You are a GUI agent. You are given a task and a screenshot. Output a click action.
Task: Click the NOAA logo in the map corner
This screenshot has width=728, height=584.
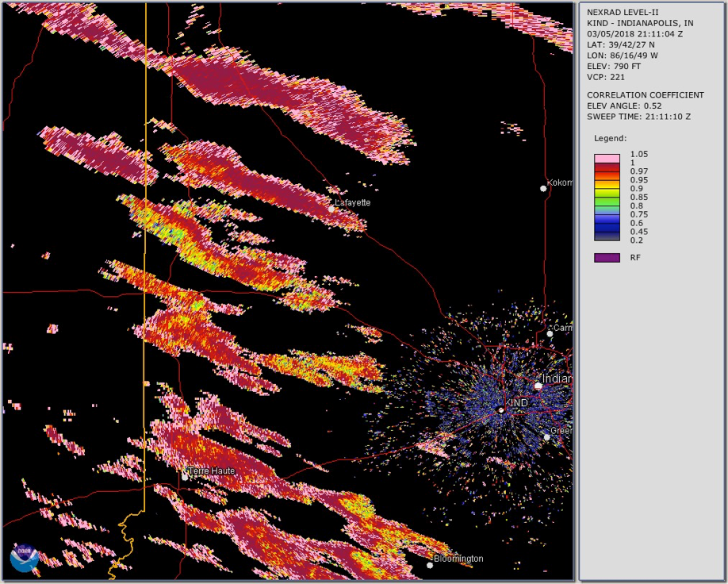tap(24, 558)
